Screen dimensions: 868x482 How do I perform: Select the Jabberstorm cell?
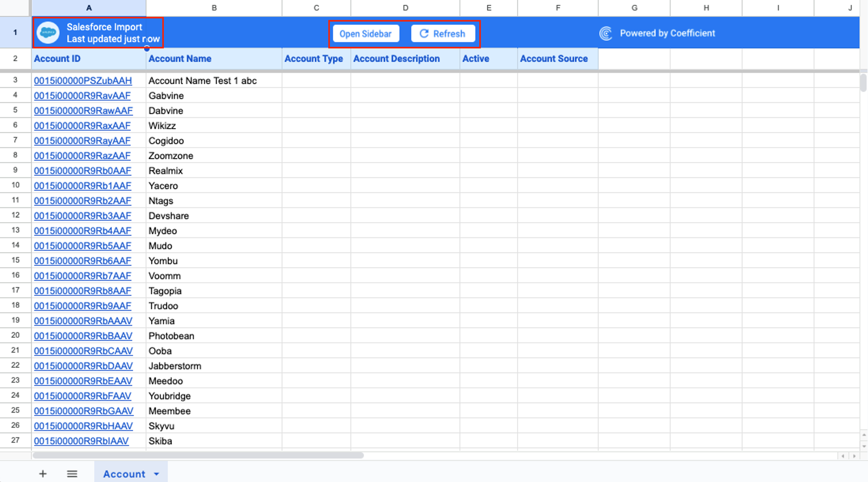pyautogui.click(x=214, y=366)
